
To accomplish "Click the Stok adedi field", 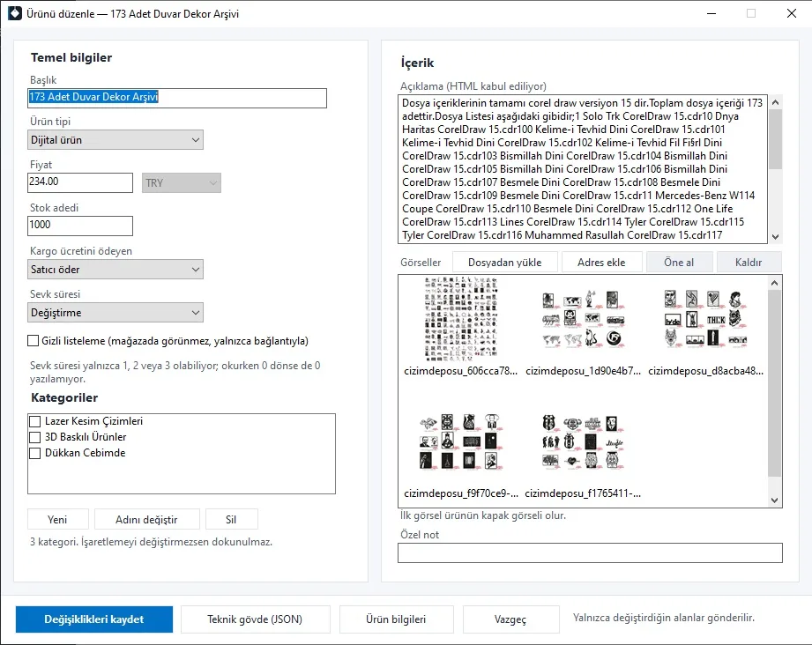I will click(80, 226).
